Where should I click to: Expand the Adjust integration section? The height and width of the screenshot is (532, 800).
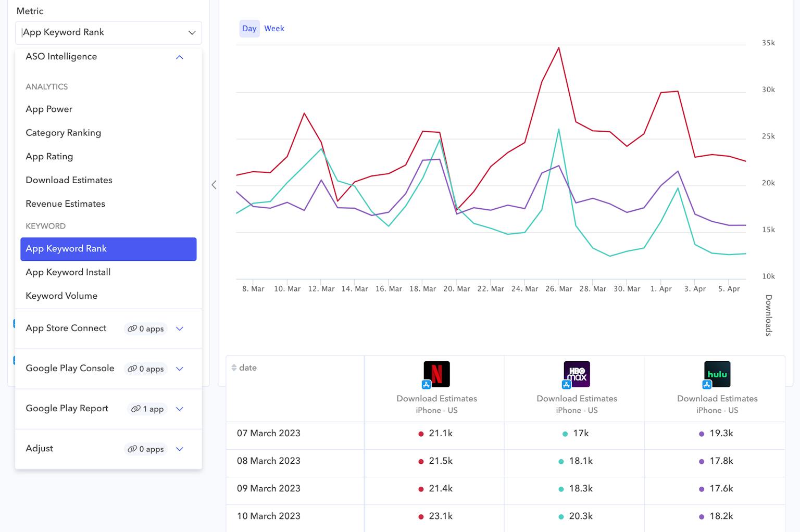(180, 449)
